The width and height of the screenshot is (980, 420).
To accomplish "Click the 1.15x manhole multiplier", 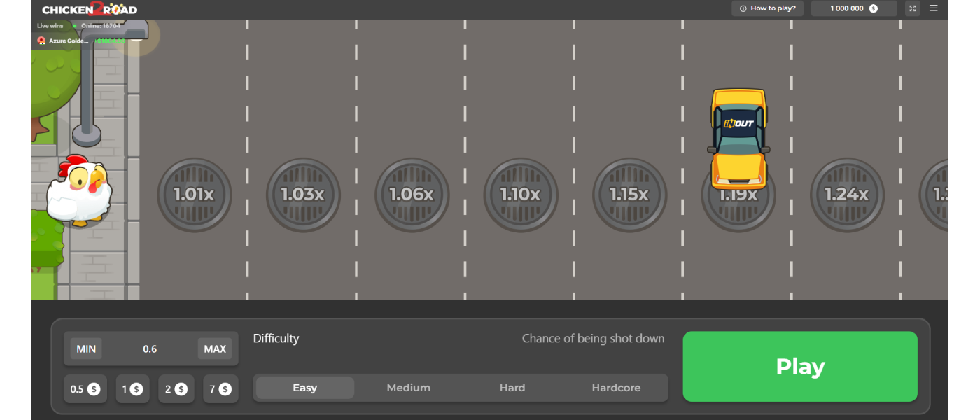I will coord(629,195).
